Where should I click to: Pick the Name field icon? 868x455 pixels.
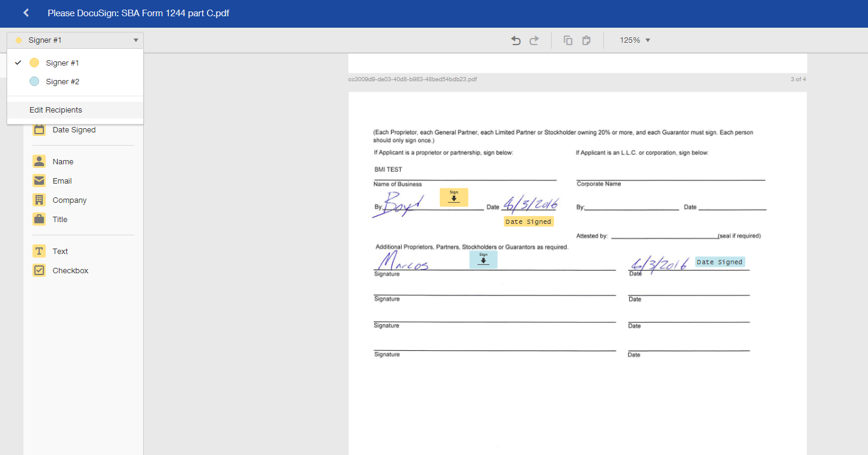click(39, 161)
